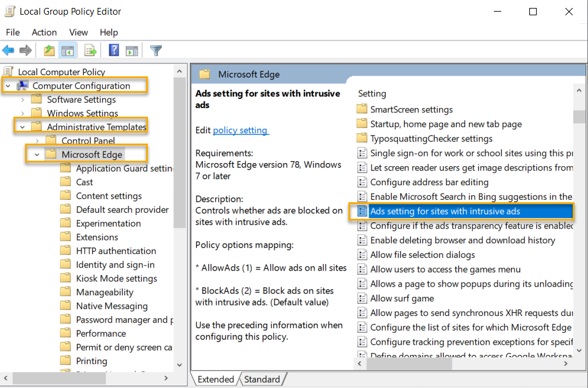This screenshot has height=388, width=588.
Task: Toggle the Show/Hide Action Pane icon
Action: click(132, 50)
